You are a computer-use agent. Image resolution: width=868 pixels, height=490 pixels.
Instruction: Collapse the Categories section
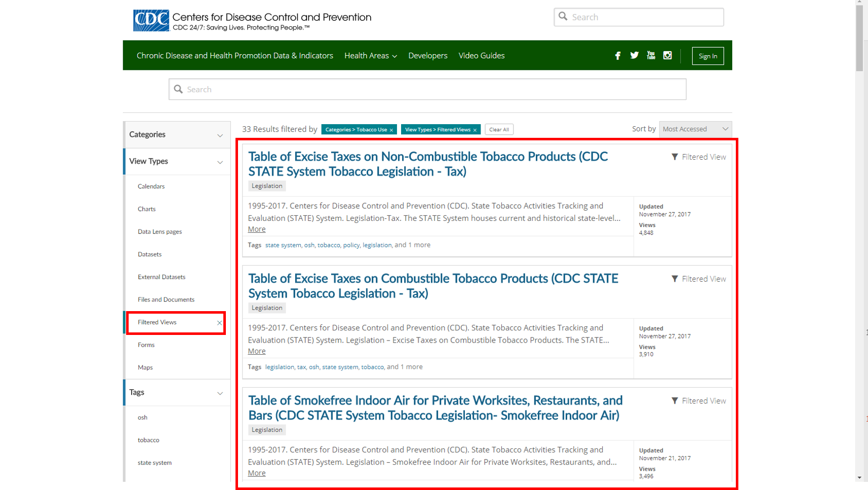coord(220,135)
